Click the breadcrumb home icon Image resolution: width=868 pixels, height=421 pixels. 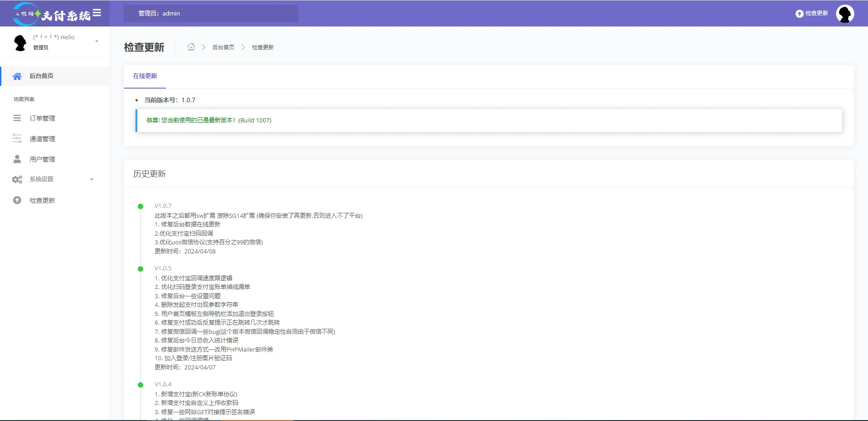tap(191, 47)
